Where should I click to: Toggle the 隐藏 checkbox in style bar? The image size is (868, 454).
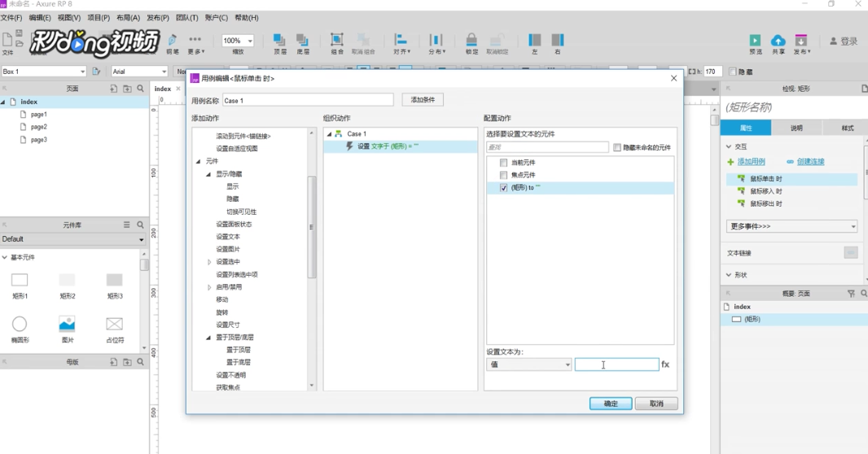[733, 72]
